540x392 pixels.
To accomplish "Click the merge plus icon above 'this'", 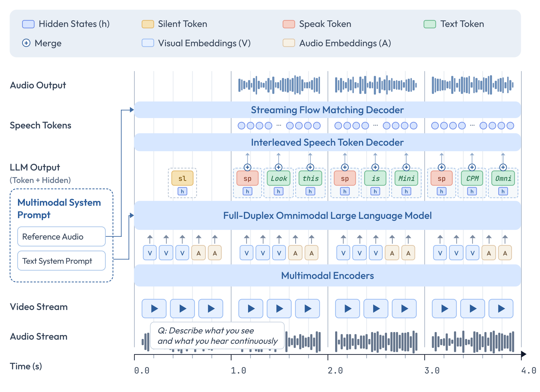I will click(x=310, y=167).
